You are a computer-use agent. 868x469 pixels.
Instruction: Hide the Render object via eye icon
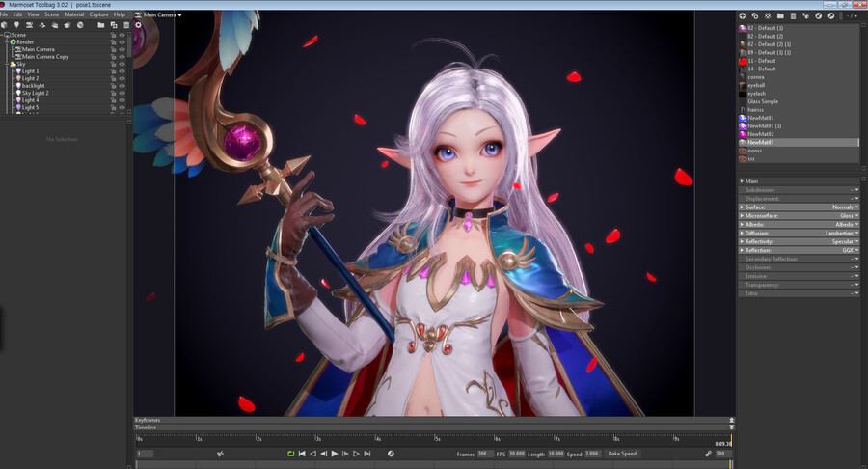click(122, 42)
